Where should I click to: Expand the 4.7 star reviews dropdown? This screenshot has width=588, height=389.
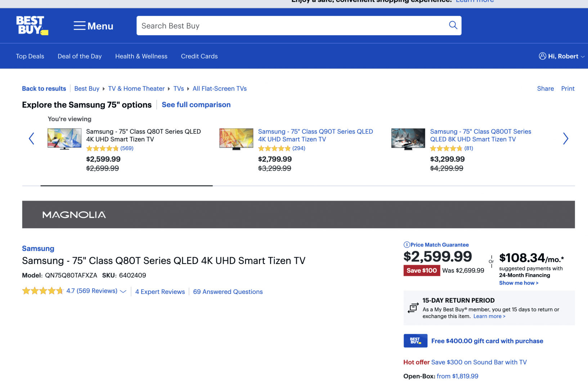[x=123, y=291]
